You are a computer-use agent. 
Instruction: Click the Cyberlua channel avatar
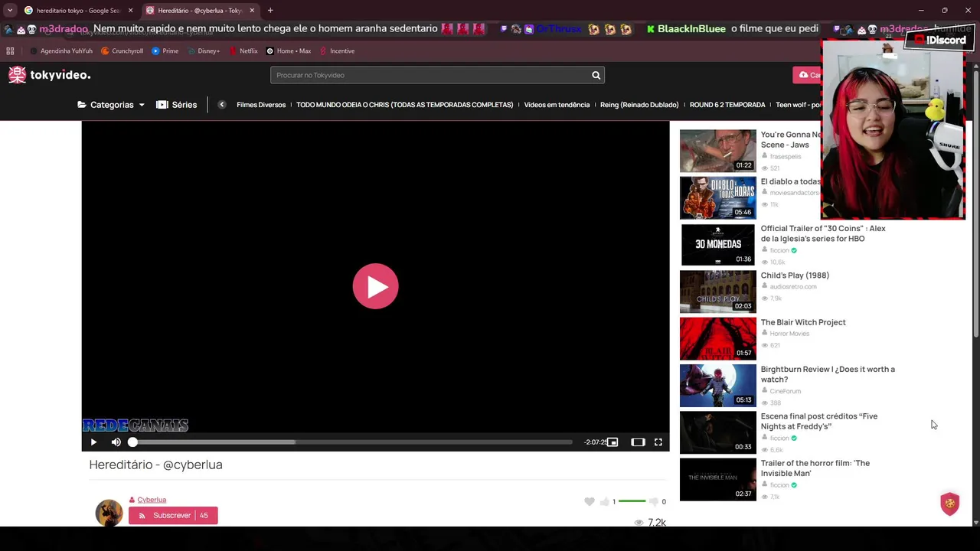[x=109, y=513]
